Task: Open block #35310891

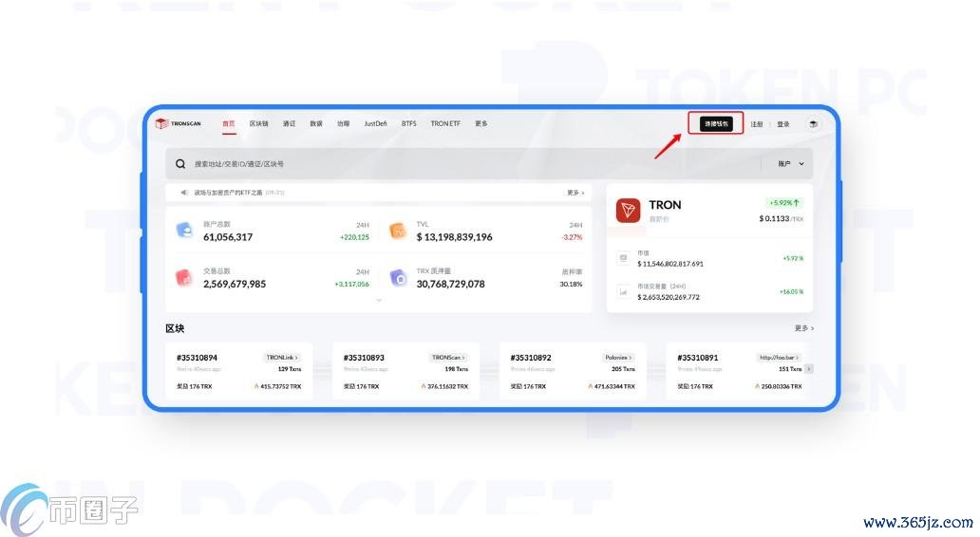Action: click(698, 358)
